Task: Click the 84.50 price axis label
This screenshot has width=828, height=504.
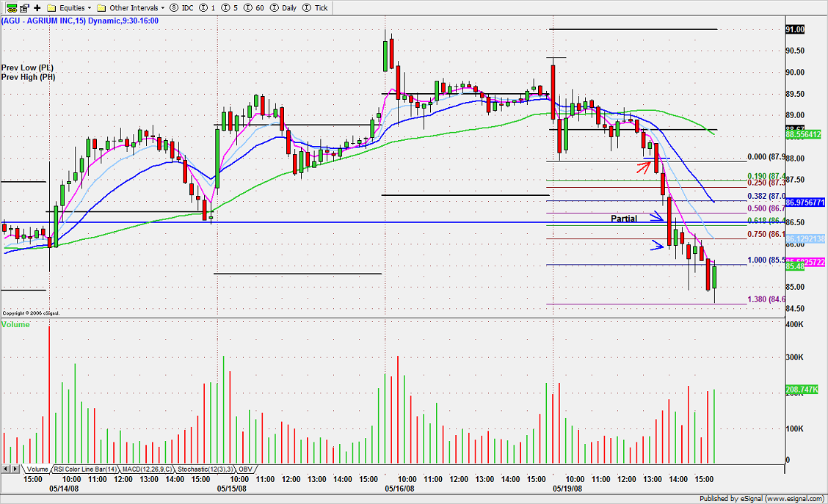Action: coord(795,309)
